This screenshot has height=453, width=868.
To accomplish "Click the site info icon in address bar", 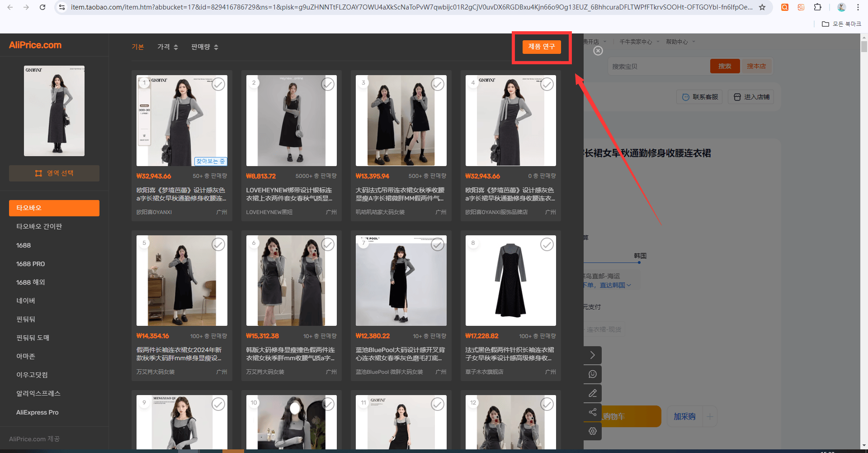I will point(62,7).
